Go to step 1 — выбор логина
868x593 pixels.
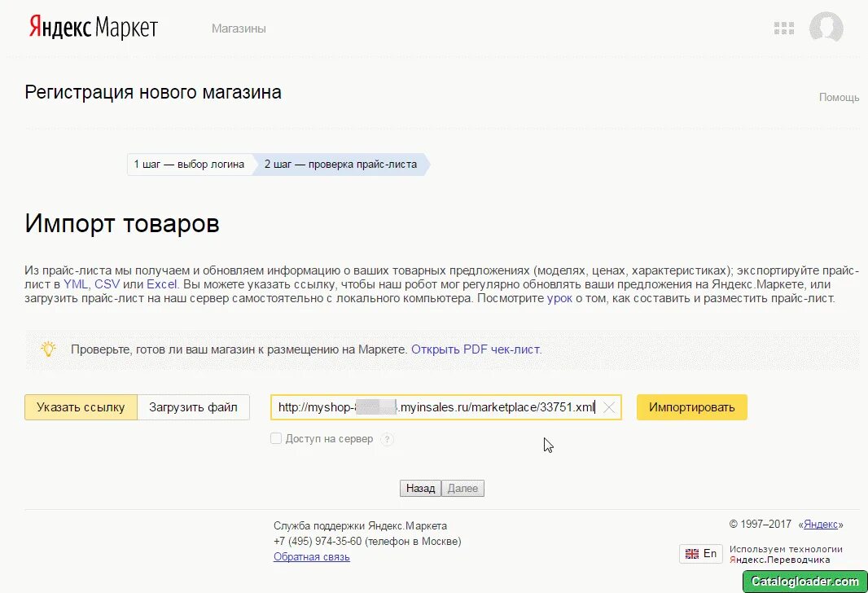[190, 165]
